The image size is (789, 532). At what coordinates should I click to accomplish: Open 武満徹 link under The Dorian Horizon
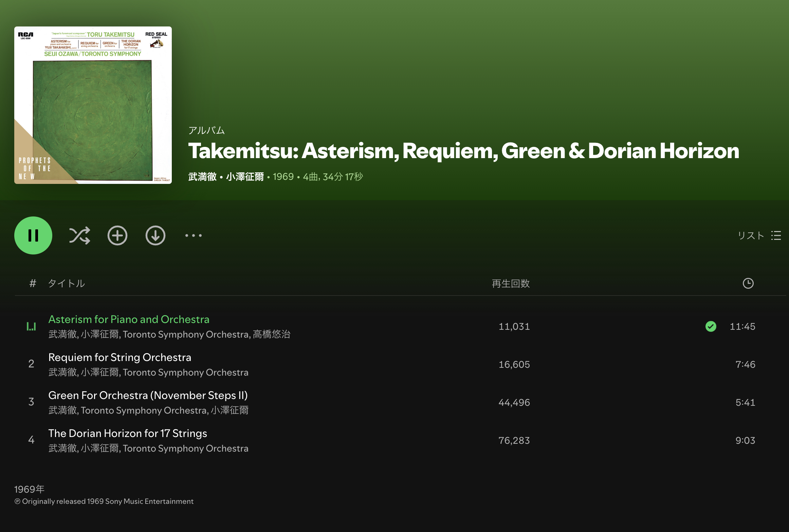tap(63, 448)
